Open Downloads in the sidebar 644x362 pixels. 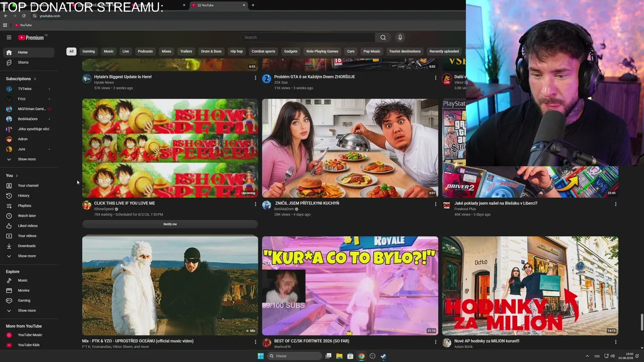(x=29, y=246)
